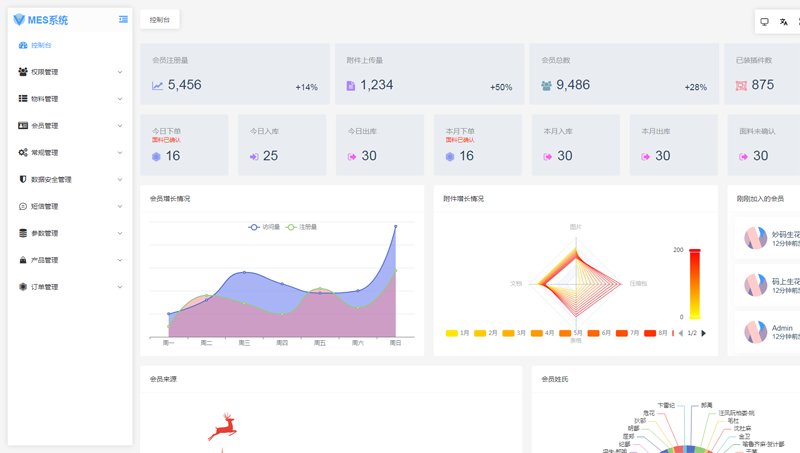Expand 物料管理 submenu chevron

tap(120, 99)
